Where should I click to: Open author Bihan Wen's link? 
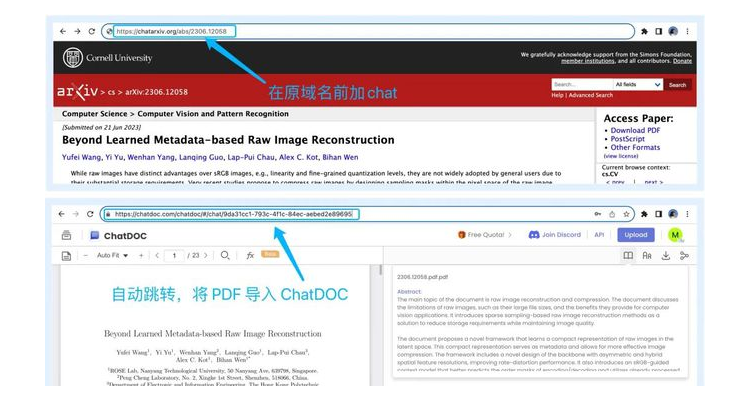click(x=340, y=157)
